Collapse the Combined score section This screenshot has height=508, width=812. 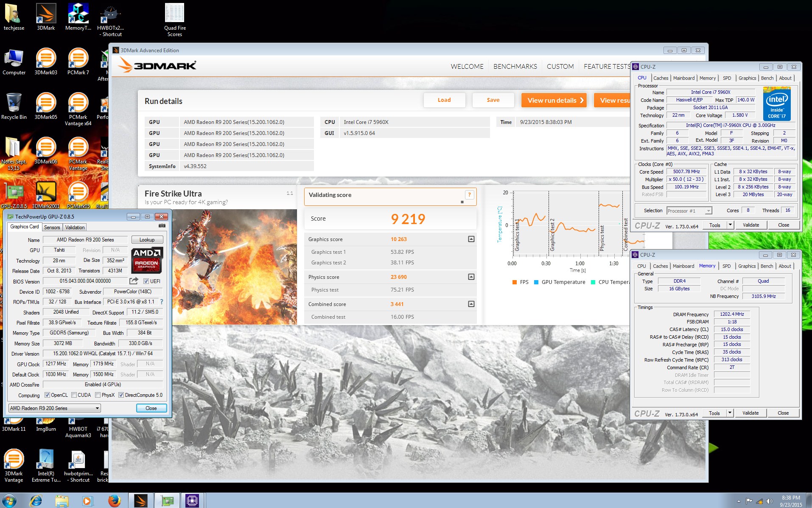click(471, 304)
